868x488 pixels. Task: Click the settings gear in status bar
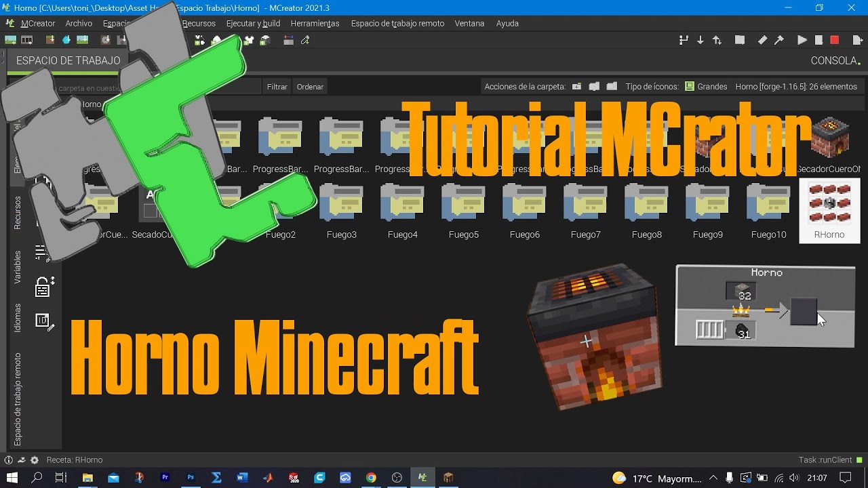(x=34, y=460)
